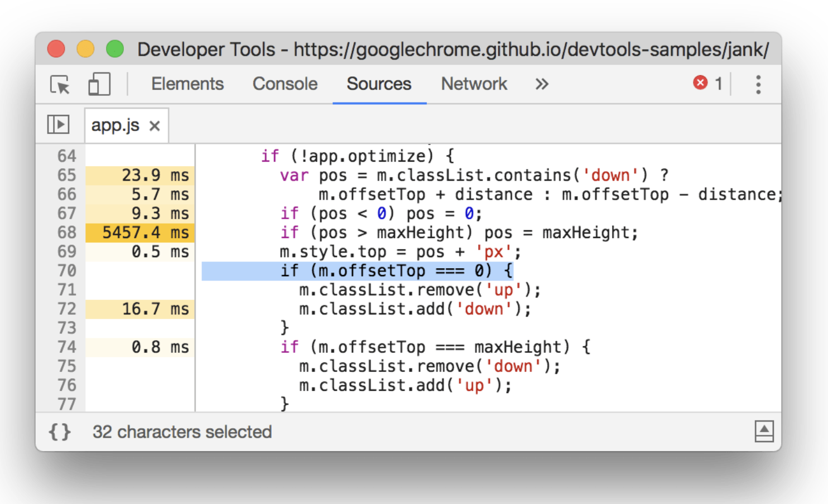Click the 9.3 ms timing value
The image size is (828, 504).
click(x=161, y=214)
